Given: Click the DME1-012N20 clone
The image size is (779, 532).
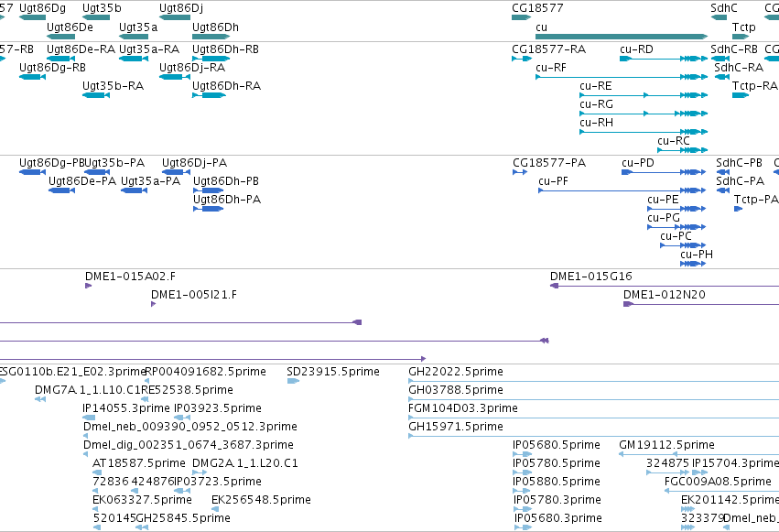Looking at the screenshot, I should click(701, 304).
